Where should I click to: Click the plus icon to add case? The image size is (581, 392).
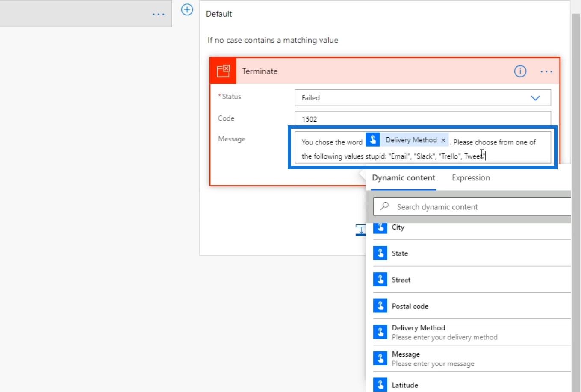187,9
